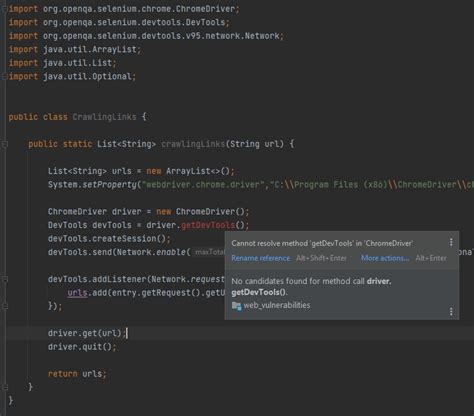Click the crawlingLinks method name
Screen dimensions: 474x416
pos(193,144)
